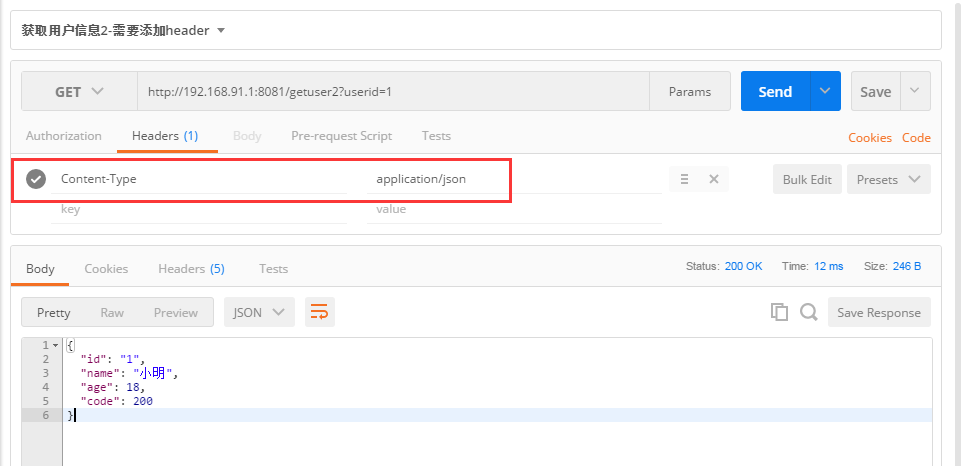Copy the response body to the clipboard

click(x=779, y=312)
